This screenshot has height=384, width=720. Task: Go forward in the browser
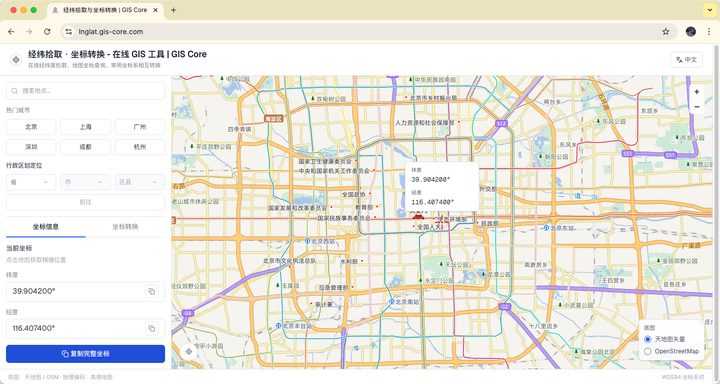tap(29, 32)
